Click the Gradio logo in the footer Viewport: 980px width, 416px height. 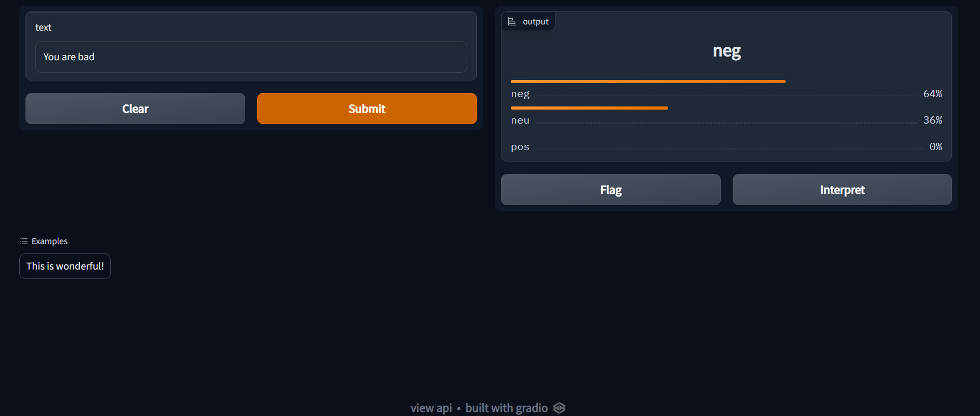pyautogui.click(x=559, y=408)
